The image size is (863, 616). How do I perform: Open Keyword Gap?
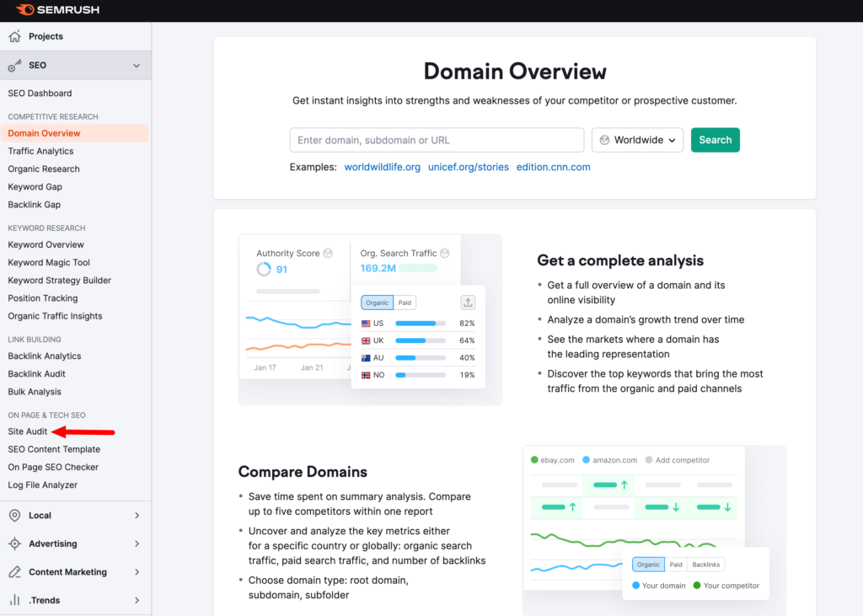tap(35, 186)
